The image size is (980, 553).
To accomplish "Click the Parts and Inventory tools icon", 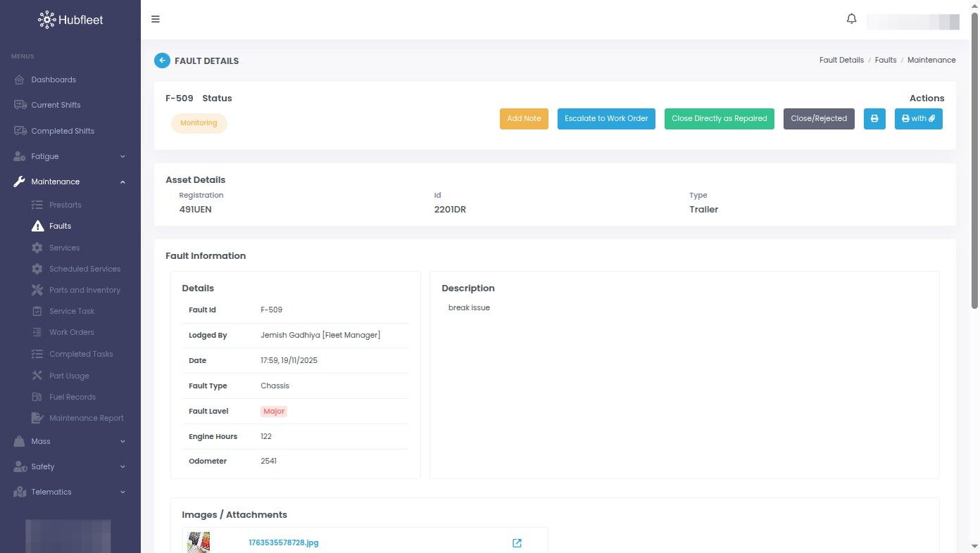I will (x=37, y=290).
